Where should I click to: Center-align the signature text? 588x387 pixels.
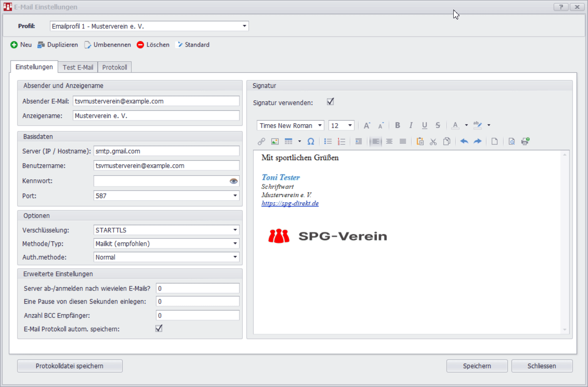[x=389, y=141]
